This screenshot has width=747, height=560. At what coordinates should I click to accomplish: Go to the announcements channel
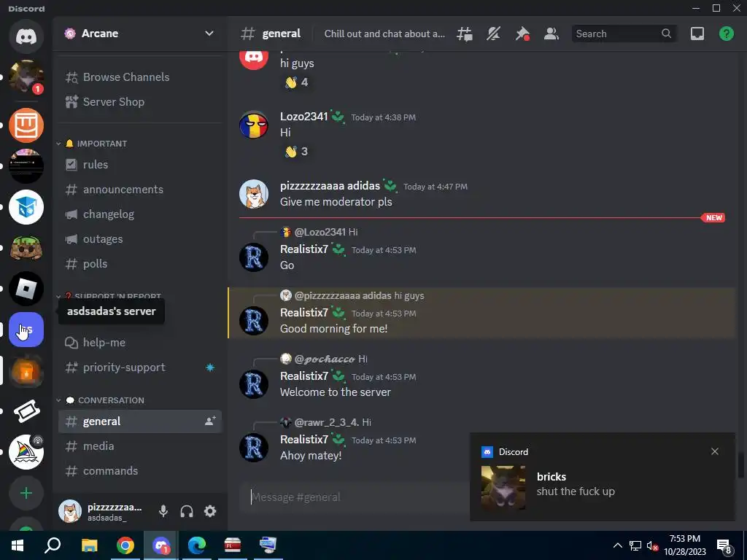click(140, 190)
